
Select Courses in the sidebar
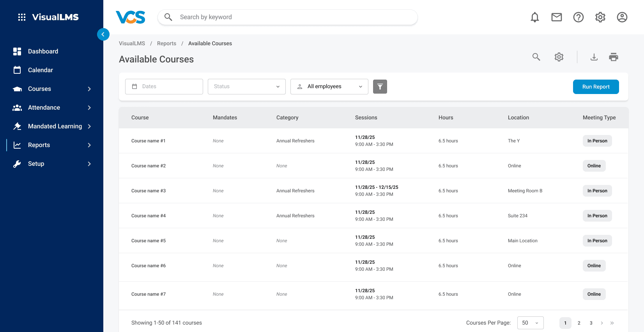pos(39,89)
